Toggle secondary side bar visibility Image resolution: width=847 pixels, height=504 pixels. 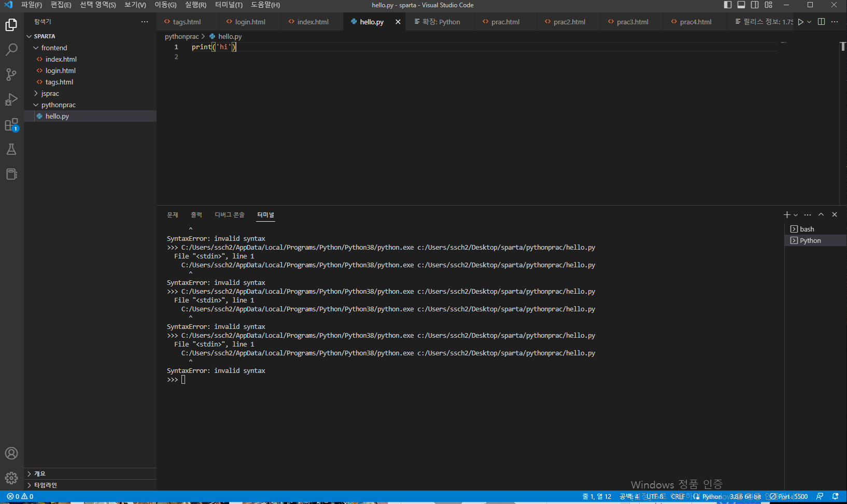pyautogui.click(x=755, y=5)
